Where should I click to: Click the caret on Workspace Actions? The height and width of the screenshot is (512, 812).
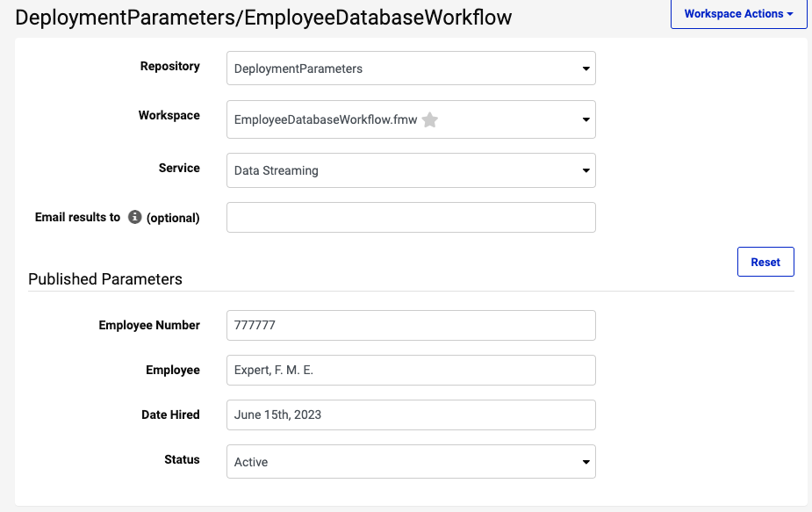click(x=790, y=14)
